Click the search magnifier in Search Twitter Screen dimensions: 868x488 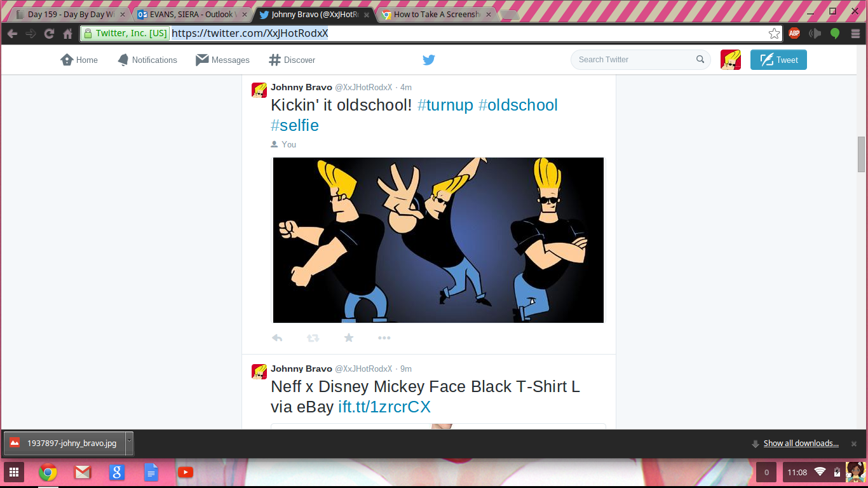(700, 60)
